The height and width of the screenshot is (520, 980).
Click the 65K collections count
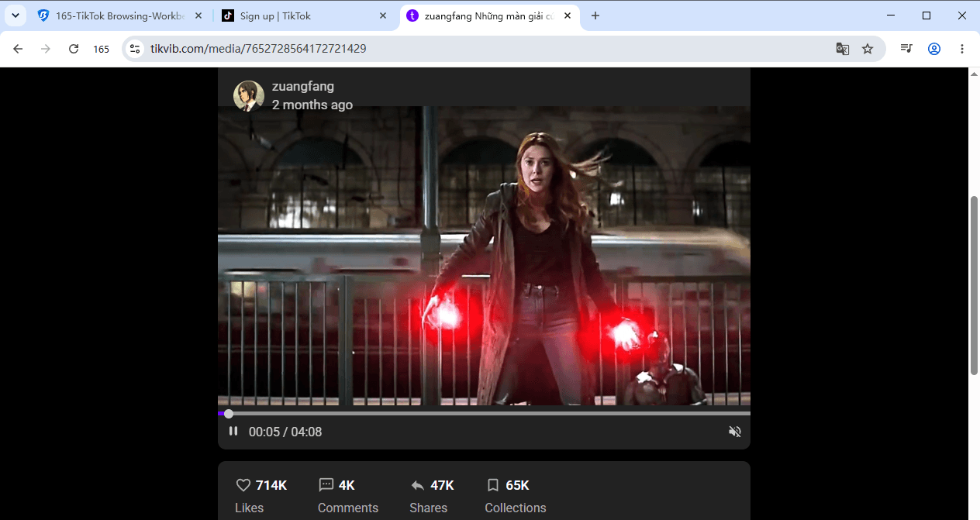click(x=517, y=485)
